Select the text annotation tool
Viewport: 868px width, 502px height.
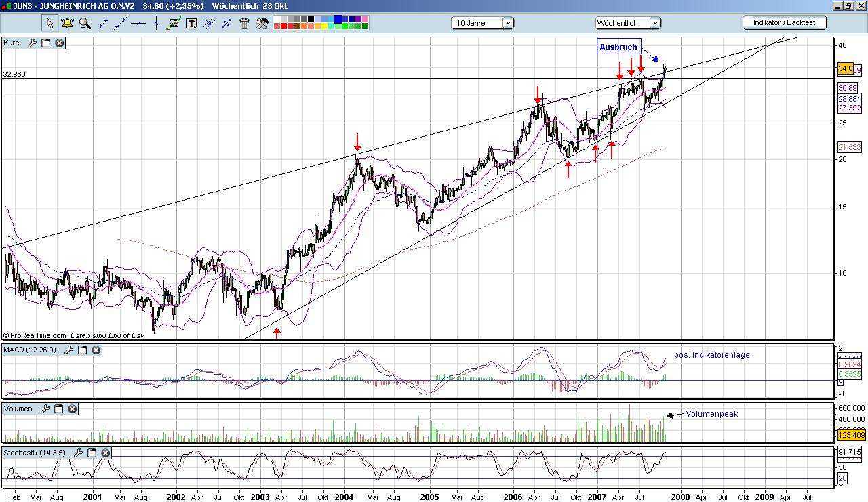(x=191, y=23)
